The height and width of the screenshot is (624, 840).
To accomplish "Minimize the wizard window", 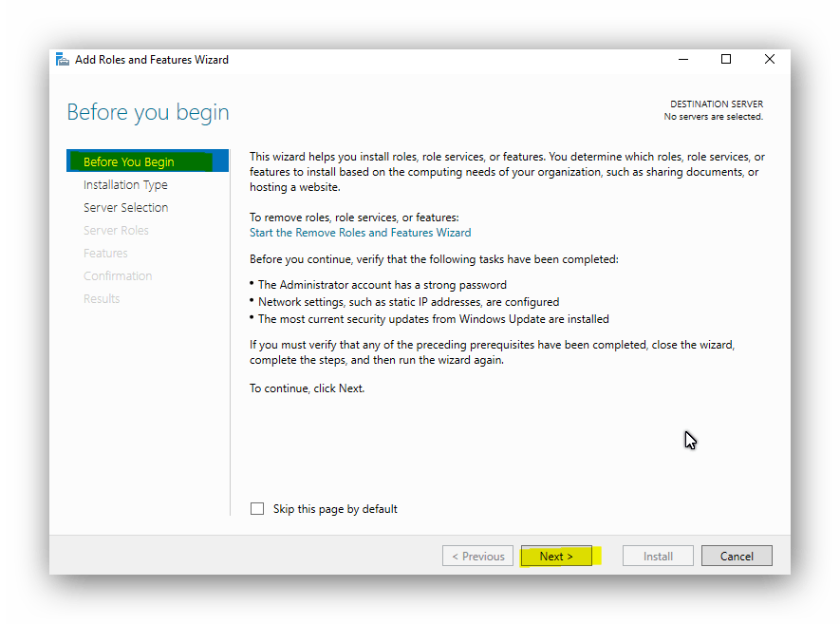I will [683, 60].
